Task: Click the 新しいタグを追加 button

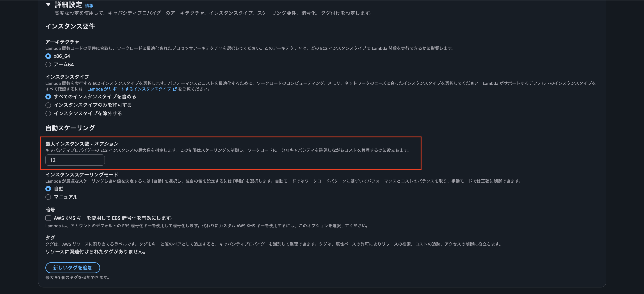Action: 73,268
